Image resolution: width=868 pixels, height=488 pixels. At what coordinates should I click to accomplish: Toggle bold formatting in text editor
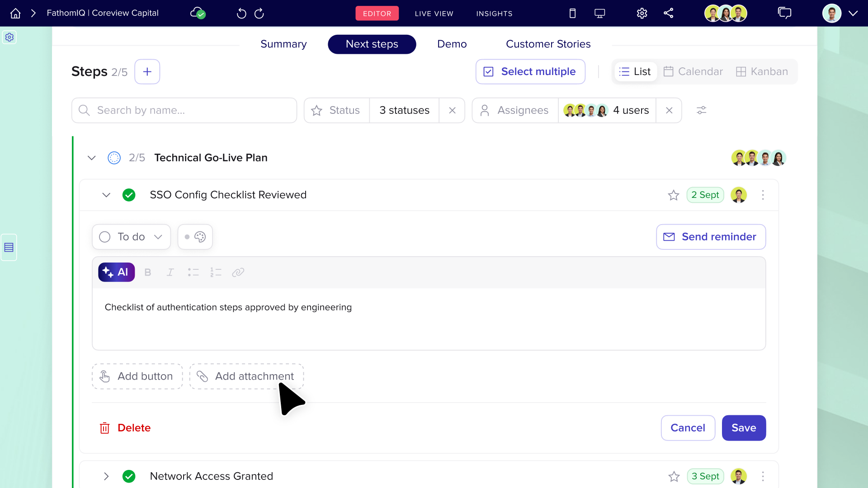coord(147,272)
